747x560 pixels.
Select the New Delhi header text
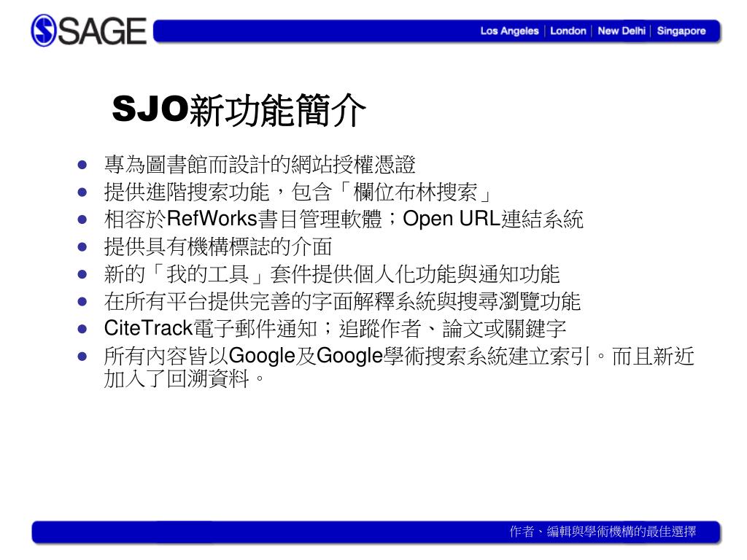pyautogui.click(x=622, y=31)
